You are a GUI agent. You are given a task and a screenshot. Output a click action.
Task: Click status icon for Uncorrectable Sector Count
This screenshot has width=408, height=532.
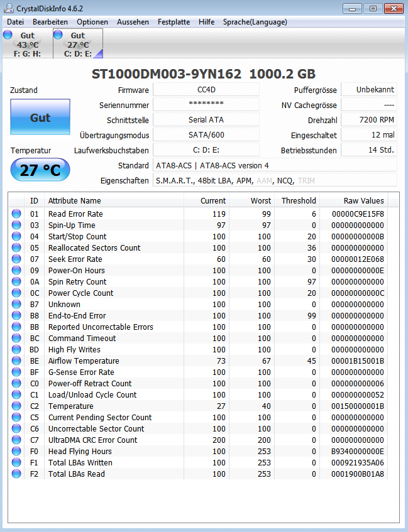[16, 428]
